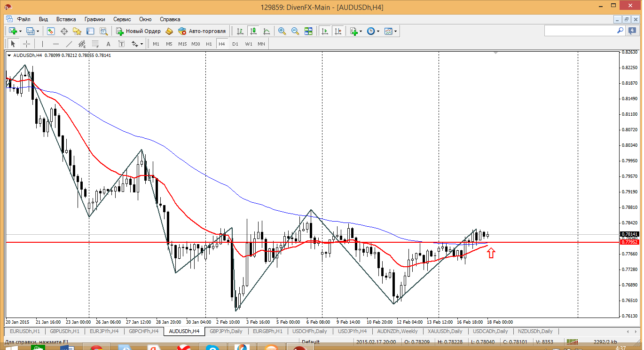This screenshot has height=350, width=644.
Task: Open the periodicity clock dropdown
Action: (x=378, y=31)
